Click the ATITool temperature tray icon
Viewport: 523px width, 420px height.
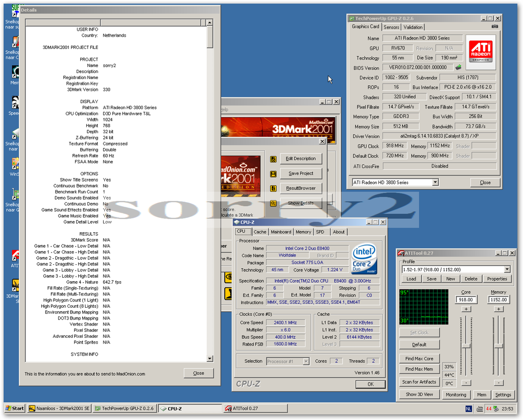489,408
